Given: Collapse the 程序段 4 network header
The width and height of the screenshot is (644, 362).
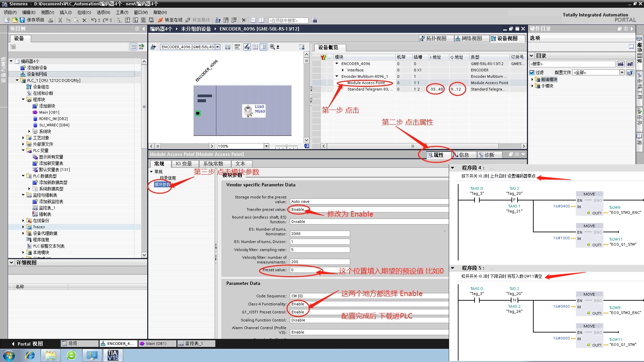Looking at the screenshot, I should [x=452, y=168].
